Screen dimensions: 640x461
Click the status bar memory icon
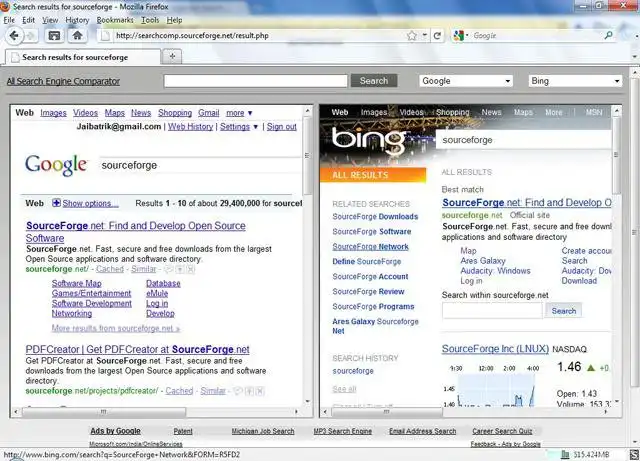tap(565, 454)
